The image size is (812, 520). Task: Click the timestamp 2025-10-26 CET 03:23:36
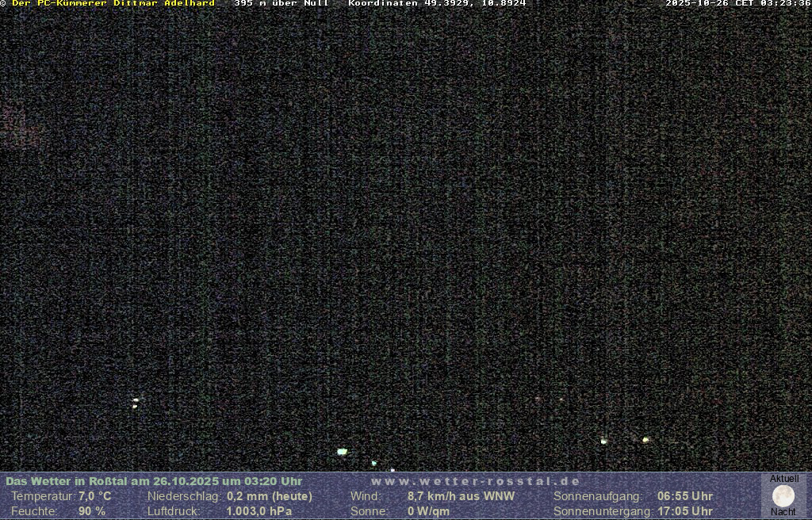coord(737,4)
